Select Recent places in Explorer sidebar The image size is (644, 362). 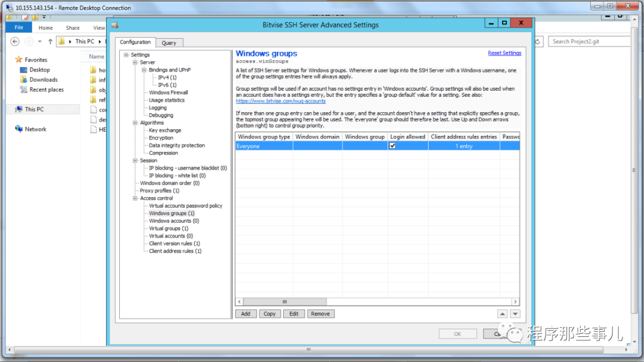point(47,89)
